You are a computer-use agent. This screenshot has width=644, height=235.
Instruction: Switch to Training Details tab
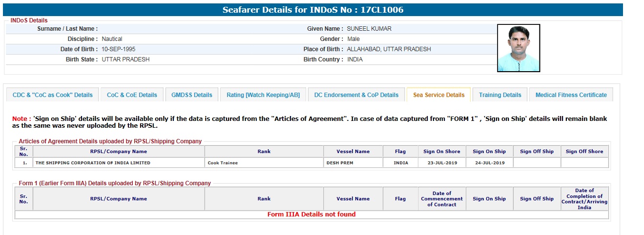(500, 95)
